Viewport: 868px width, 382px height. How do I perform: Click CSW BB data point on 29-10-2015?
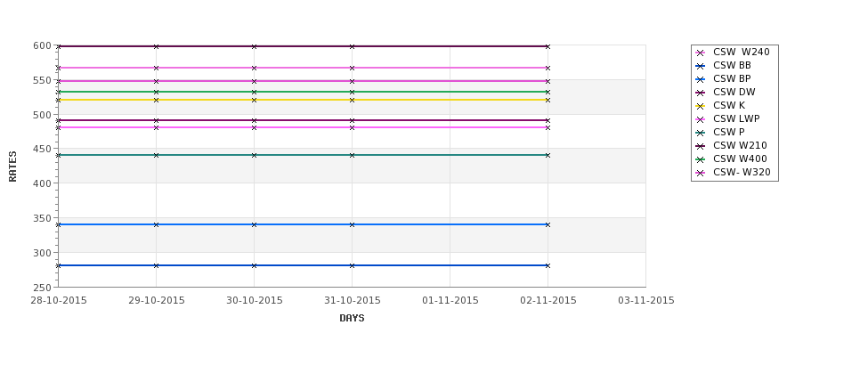(x=156, y=265)
